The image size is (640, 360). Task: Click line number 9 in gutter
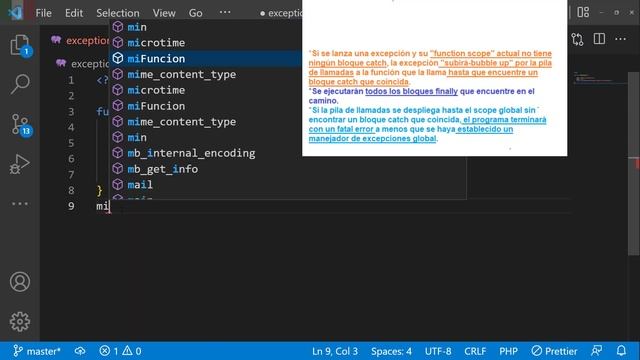[x=71, y=206]
